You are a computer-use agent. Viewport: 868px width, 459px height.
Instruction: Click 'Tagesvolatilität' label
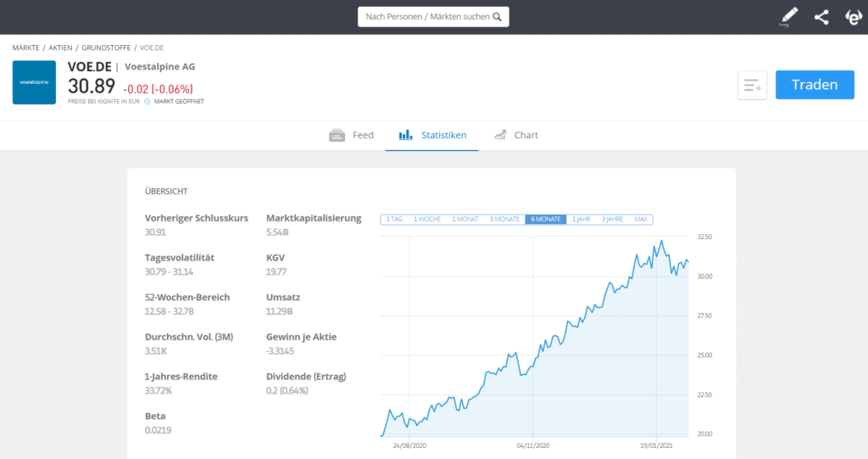tap(180, 258)
